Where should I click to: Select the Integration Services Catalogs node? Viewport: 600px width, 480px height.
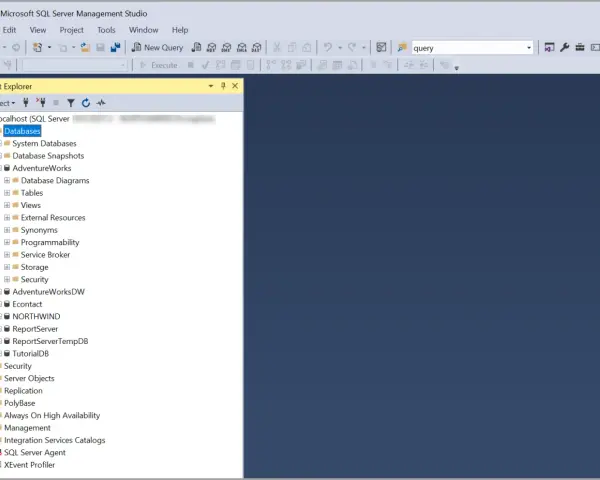click(55, 440)
